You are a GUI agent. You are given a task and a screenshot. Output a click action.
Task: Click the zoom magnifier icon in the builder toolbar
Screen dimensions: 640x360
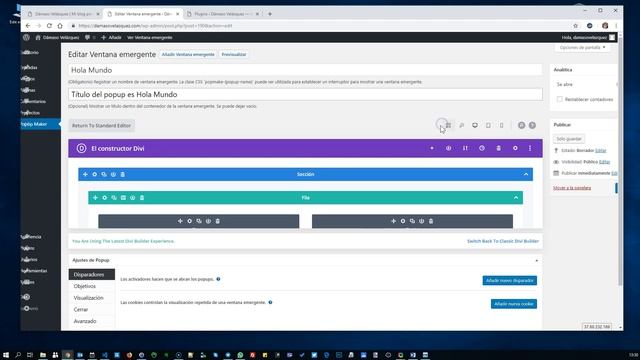point(462,125)
